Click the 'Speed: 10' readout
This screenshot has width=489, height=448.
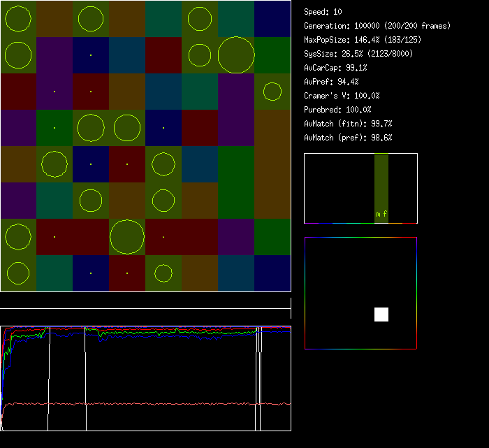(x=323, y=12)
